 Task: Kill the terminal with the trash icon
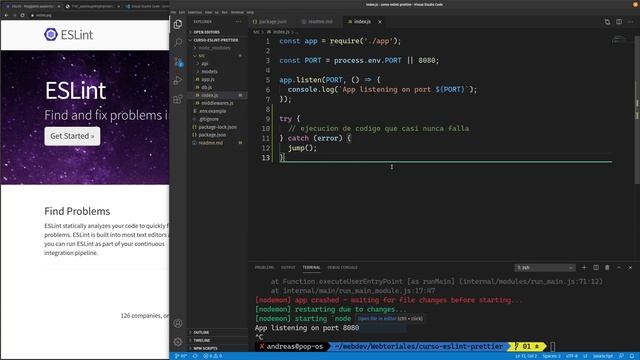tap(607, 267)
